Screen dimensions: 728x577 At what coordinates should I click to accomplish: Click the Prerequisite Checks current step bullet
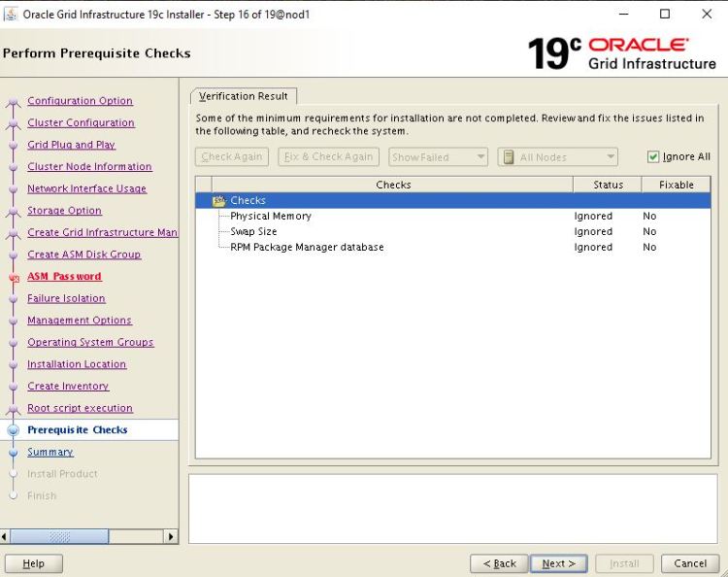tap(14, 430)
